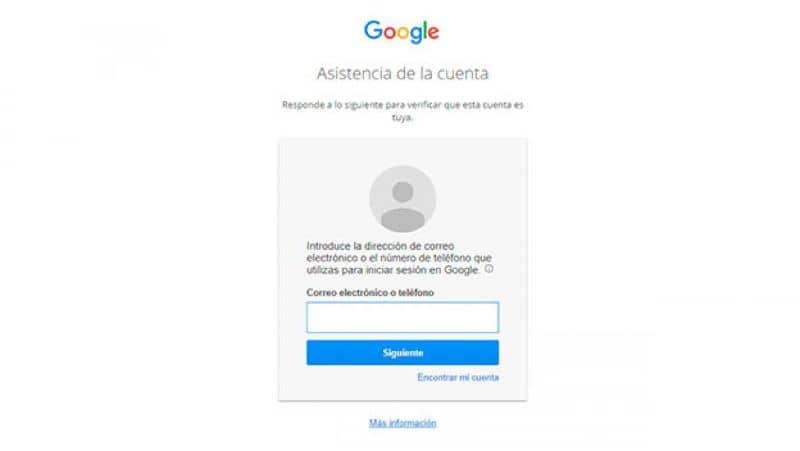Click the word 'información' in the bottom link
Viewport: 800px width, 451px height.
click(x=413, y=423)
